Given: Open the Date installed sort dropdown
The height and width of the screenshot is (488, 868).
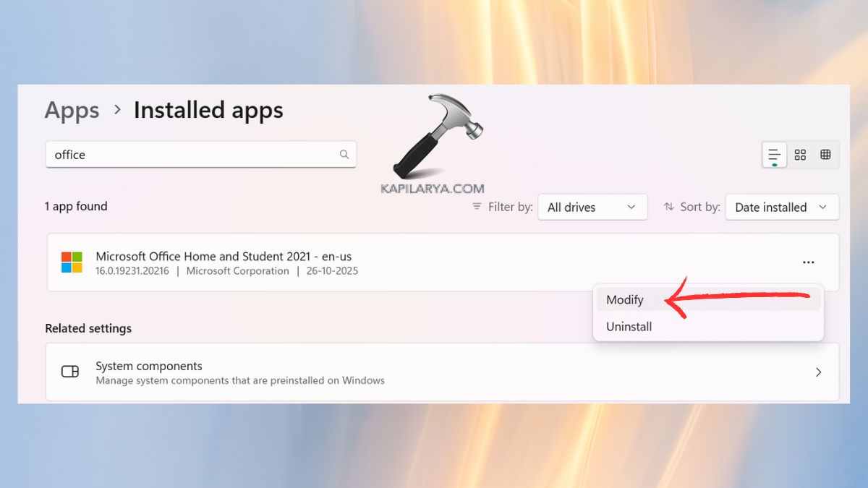Looking at the screenshot, I should (781, 207).
